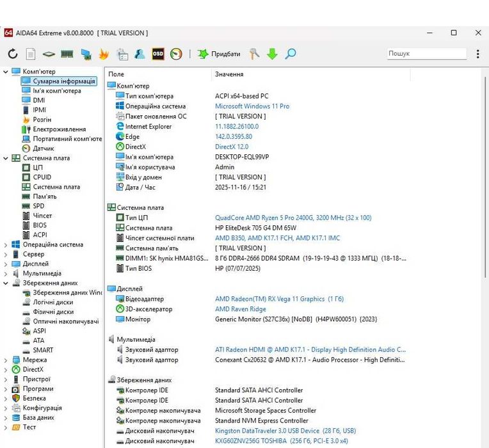Open the Розгін overclock tree item
Image resolution: width=489 pixels, height=448 pixels.
pyautogui.click(x=36, y=120)
